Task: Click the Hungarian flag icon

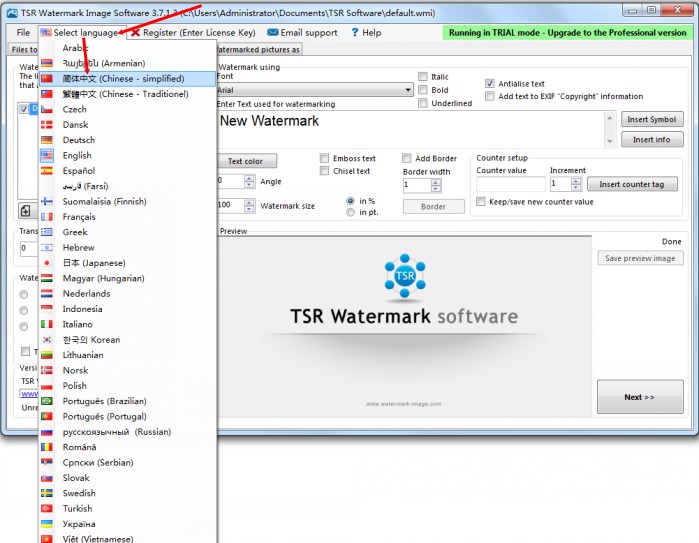Action: [47, 278]
